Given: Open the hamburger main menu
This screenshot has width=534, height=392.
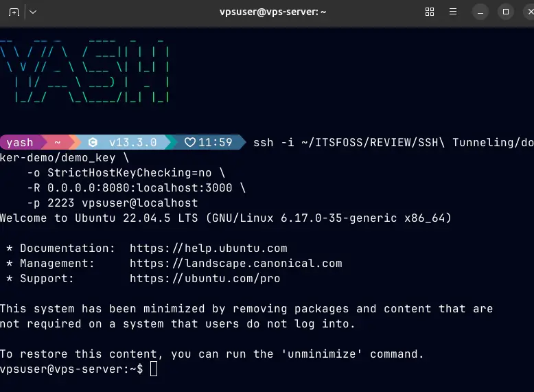Looking at the screenshot, I should tap(452, 12).
